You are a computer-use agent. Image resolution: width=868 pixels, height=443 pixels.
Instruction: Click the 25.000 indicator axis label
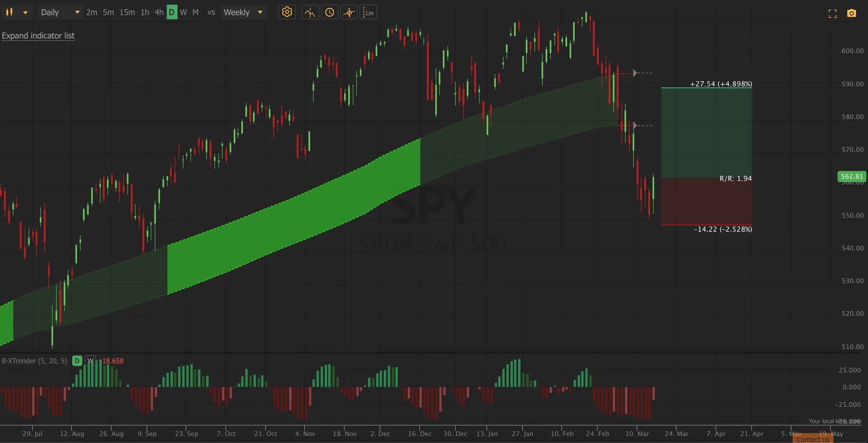pyautogui.click(x=849, y=370)
